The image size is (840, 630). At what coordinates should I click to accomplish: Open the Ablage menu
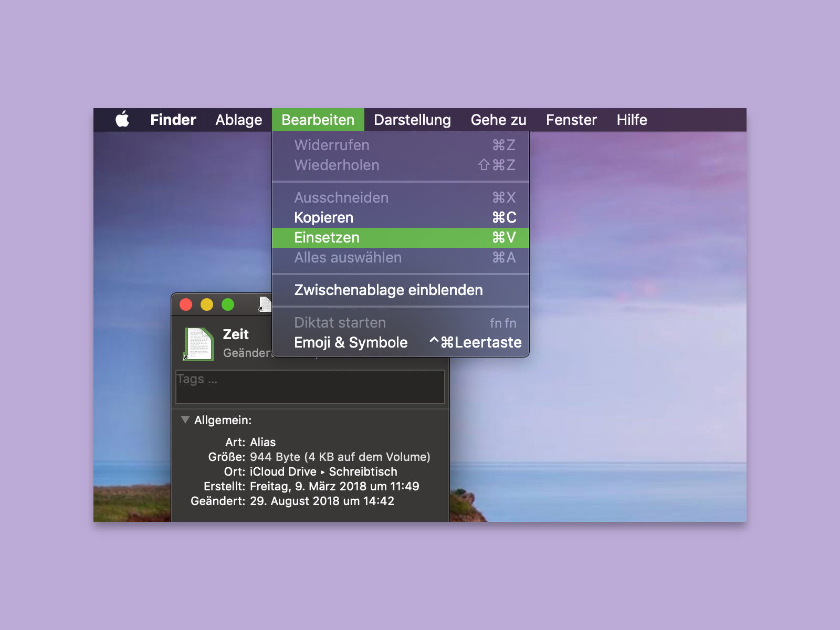(238, 120)
